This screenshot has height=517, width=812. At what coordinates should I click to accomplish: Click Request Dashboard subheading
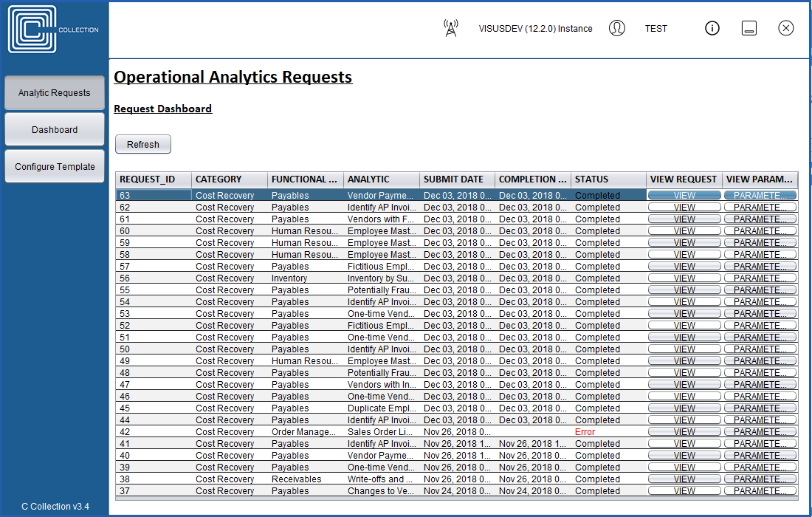162,109
